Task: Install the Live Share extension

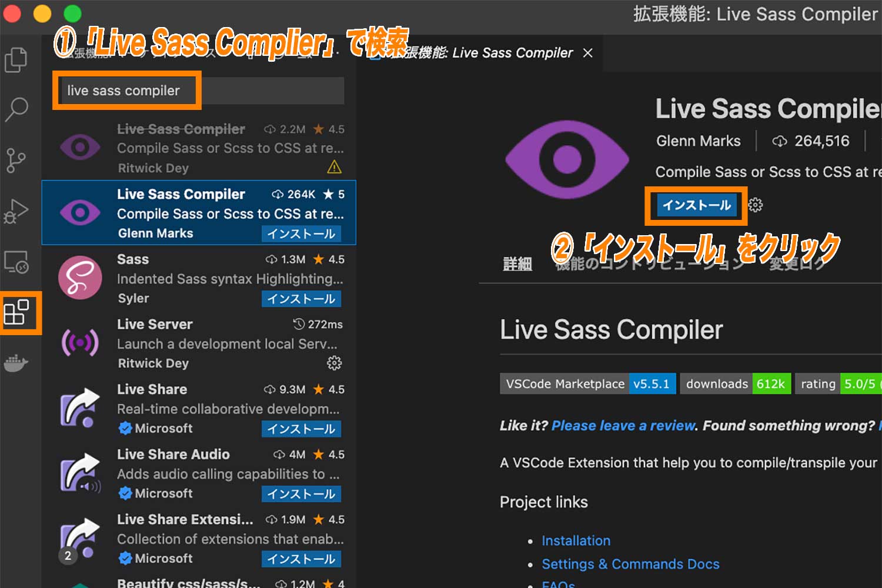Action: coord(301,429)
